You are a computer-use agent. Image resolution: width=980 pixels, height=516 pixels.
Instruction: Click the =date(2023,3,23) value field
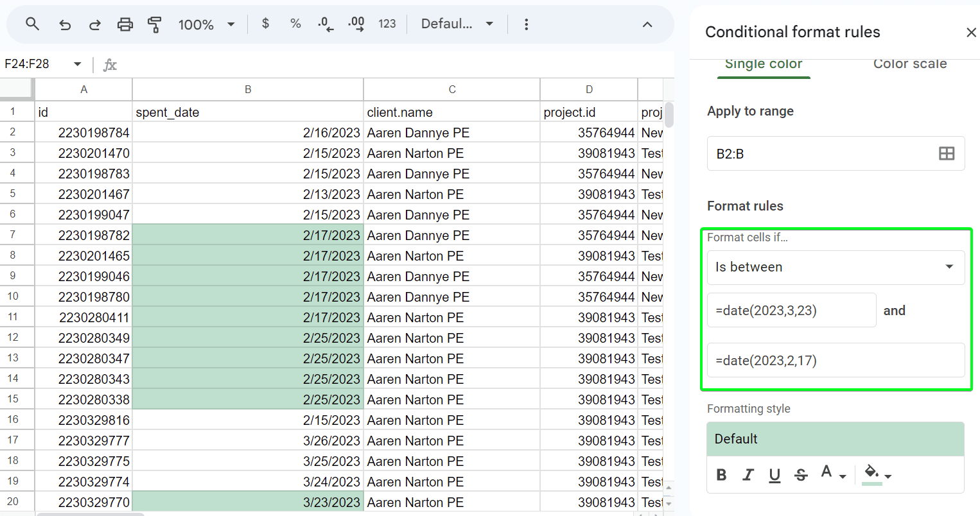point(791,311)
